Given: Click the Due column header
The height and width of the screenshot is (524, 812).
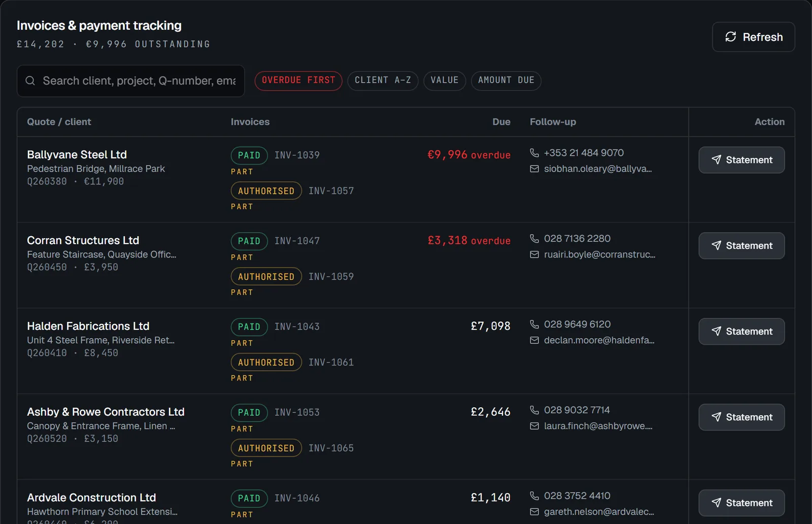Looking at the screenshot, I should click(x=501, y=122).
